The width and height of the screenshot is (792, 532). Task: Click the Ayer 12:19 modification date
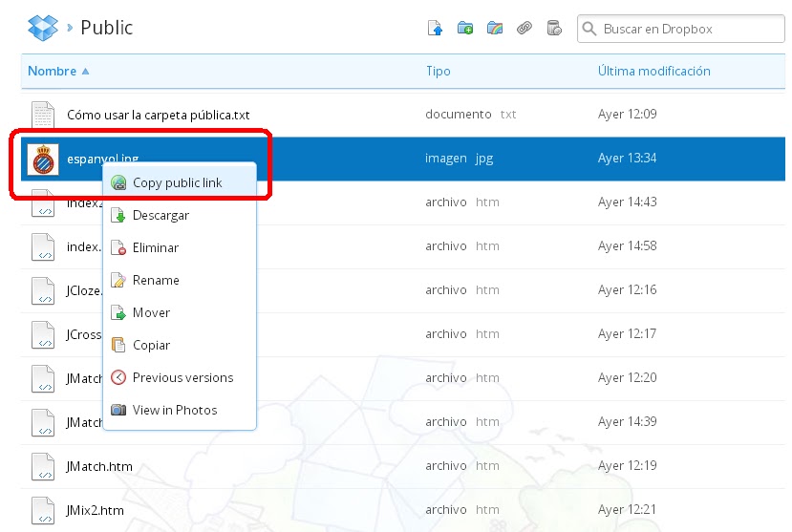point(628,465)
